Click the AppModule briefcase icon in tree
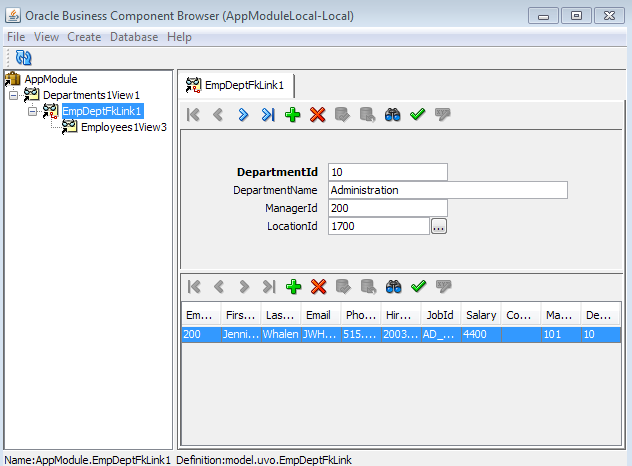This screenshot has height=466, width=632. (x=12, y=79)
